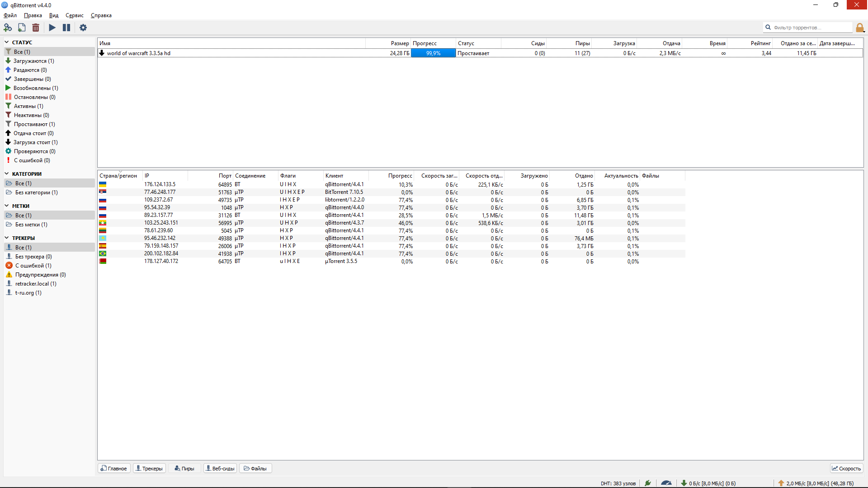868x488 pixels.
Task: Collapse the МЕТКИ sidebar section
Action: pos(7,206)
